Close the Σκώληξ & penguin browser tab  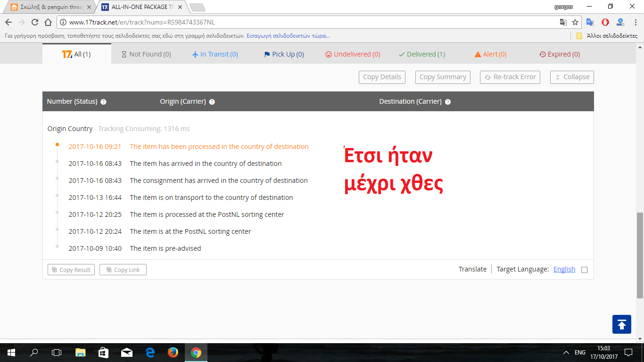(x=89, y=7)
